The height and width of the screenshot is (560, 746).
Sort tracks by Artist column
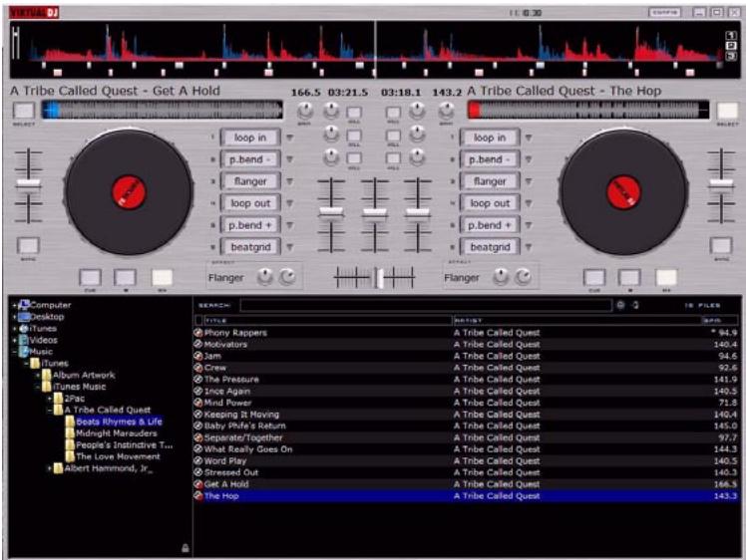tap(578, 321)
